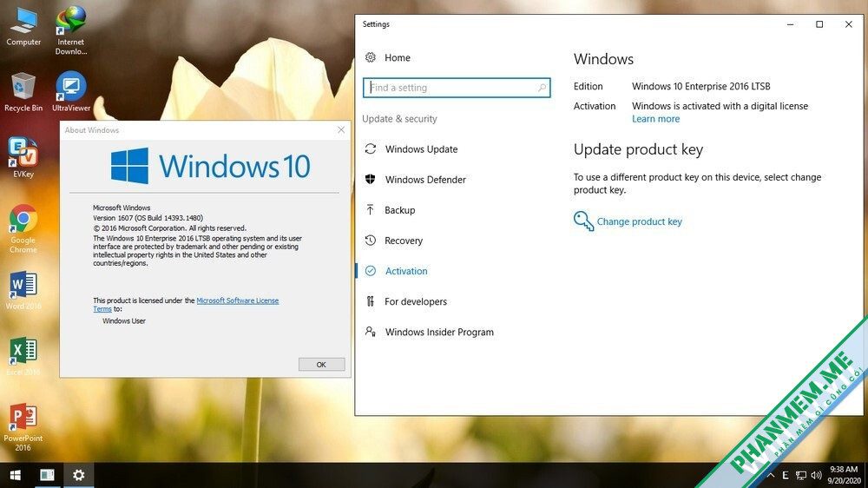Click the Home gear icon in Settings

(x=371, y=57)
